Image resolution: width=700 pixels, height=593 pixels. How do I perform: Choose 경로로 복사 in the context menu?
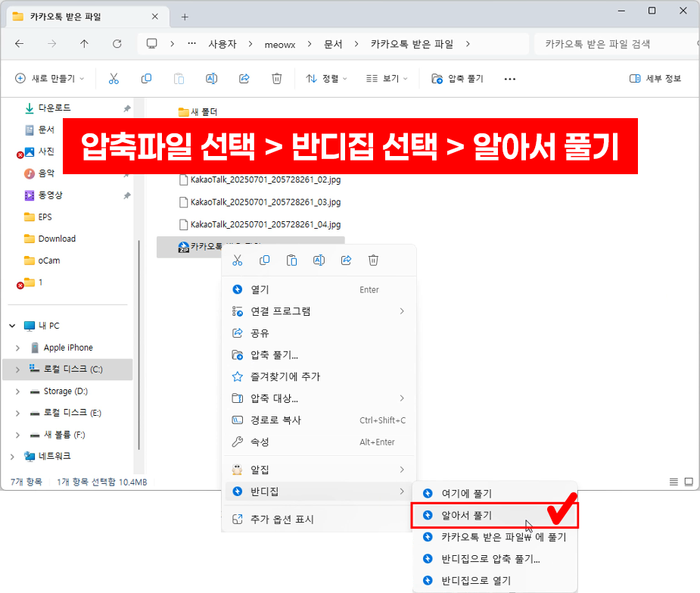coord(319,420)
